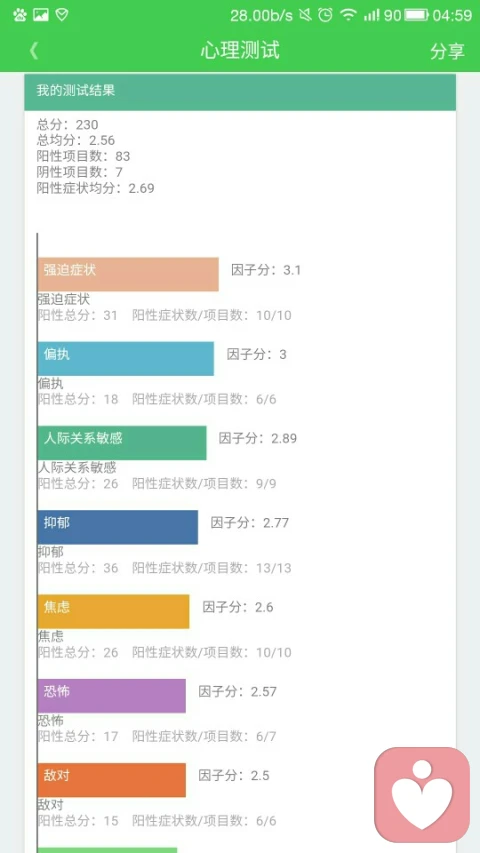Select the 焦虑 yellow bar
The height and width of the screenshot is (853, 480).
point(114,611)
